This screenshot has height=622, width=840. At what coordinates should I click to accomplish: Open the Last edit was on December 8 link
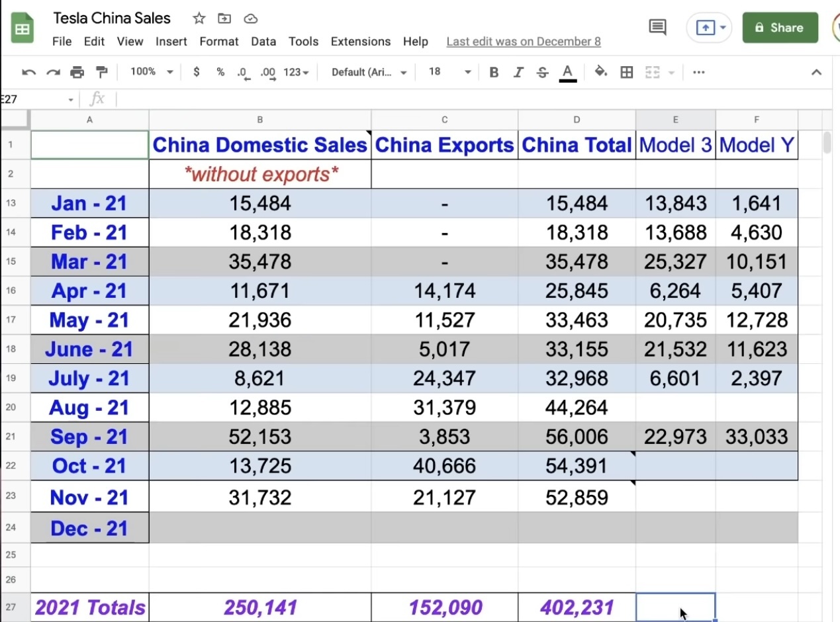pos(524,41)
